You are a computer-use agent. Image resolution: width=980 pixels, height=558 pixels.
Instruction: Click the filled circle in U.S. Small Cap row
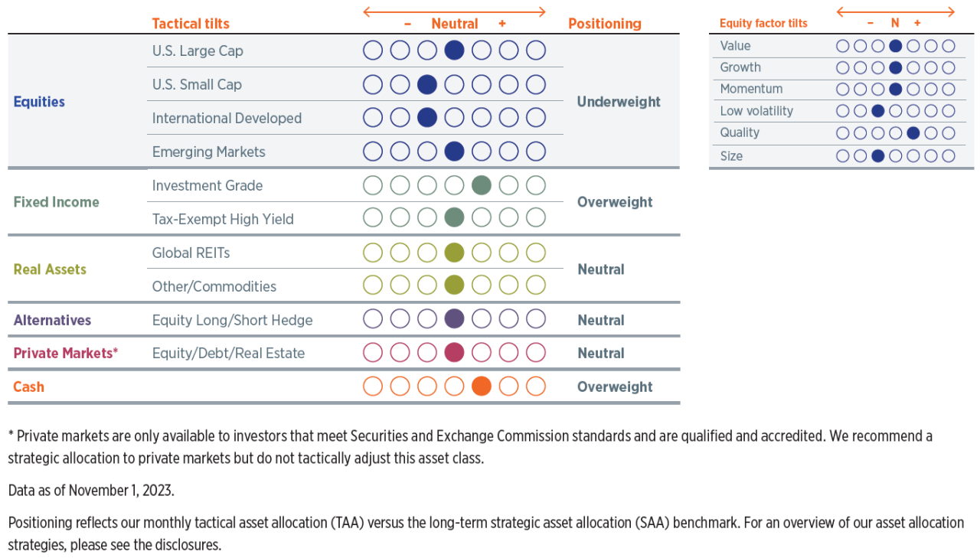[427, 84]
